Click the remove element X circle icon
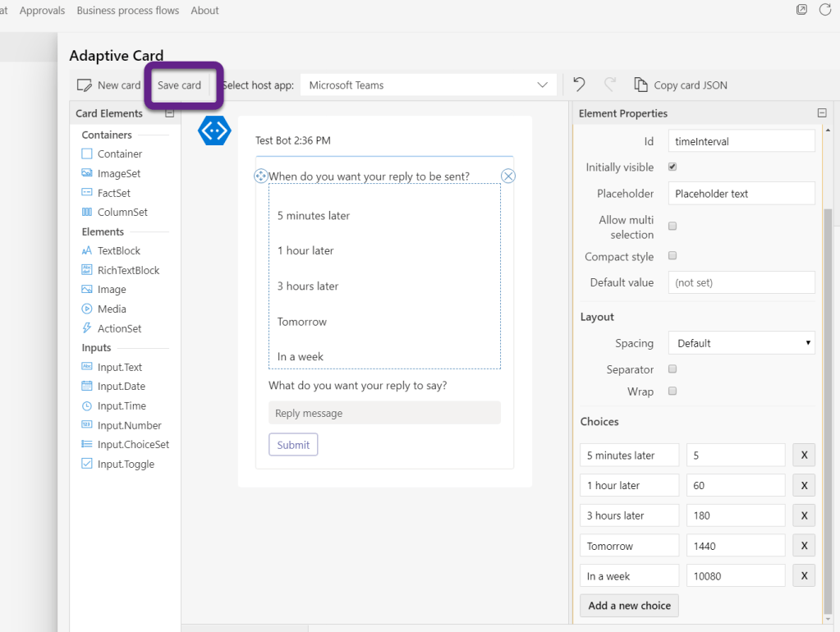This screenshot has width=840, height=632. (x=508, y=176)
